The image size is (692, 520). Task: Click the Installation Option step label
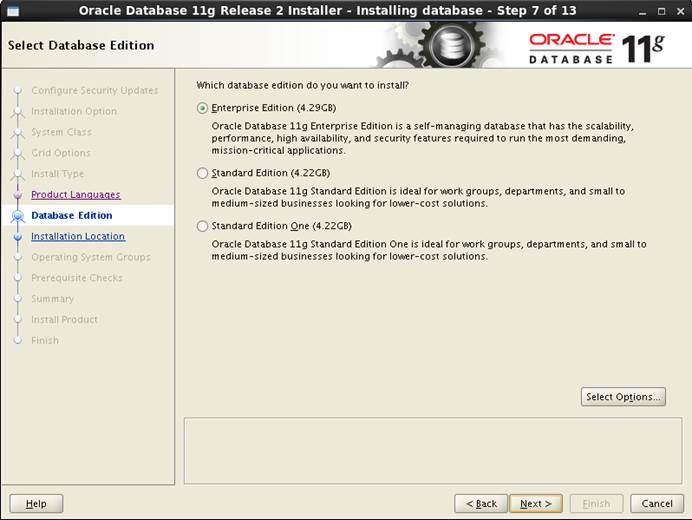point(74,111)
